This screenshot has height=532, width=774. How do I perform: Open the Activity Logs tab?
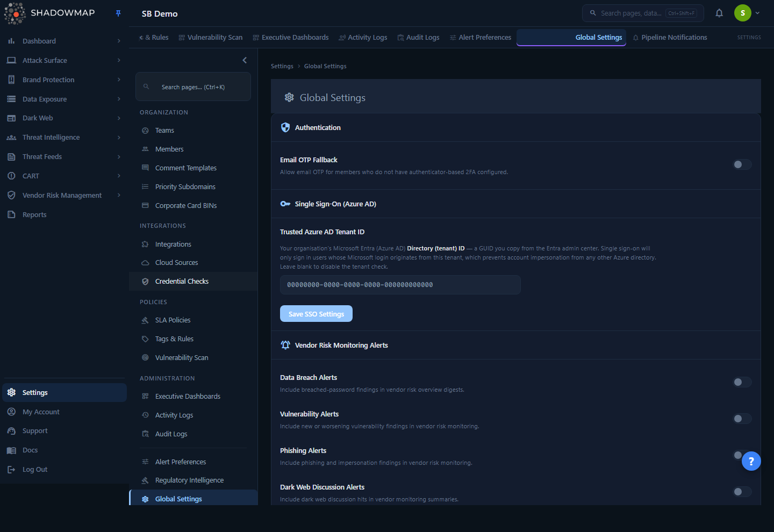click(363, 38)
